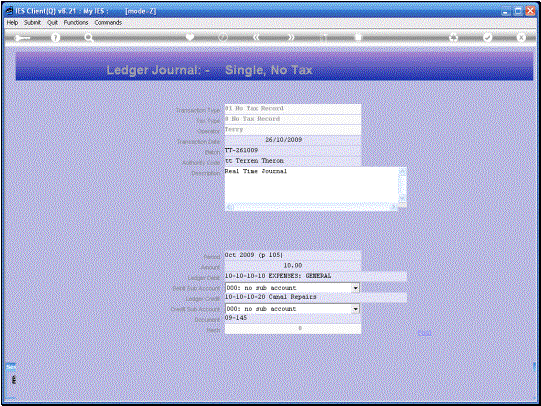Open the Submit menu

pyautogui.click(x=32, y=22)
